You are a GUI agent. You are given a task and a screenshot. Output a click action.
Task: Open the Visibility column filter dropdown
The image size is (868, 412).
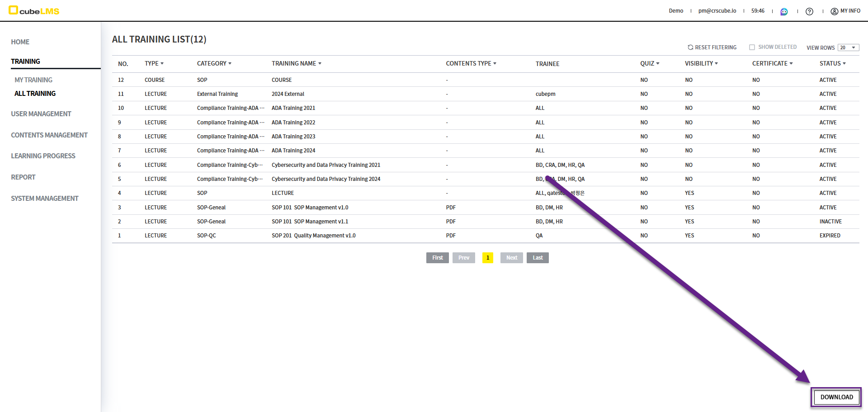pos(717,64)
